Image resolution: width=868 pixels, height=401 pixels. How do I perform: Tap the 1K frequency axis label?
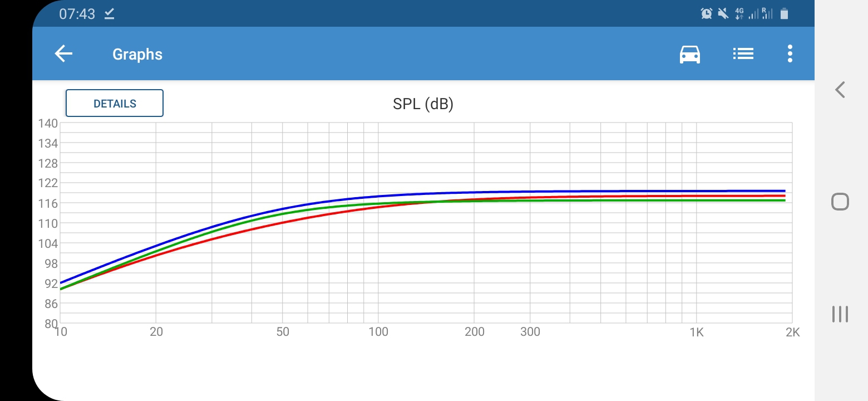[697, 332]
